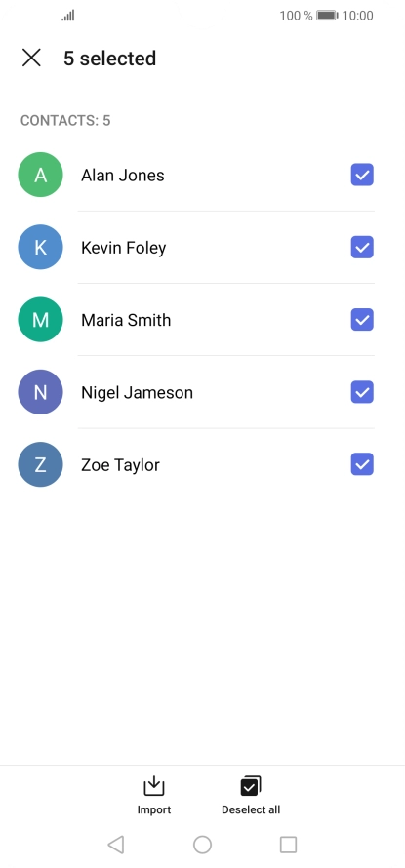Close the contact selection screen
Screen dimensions: 405x868
[x=31, y=58]
